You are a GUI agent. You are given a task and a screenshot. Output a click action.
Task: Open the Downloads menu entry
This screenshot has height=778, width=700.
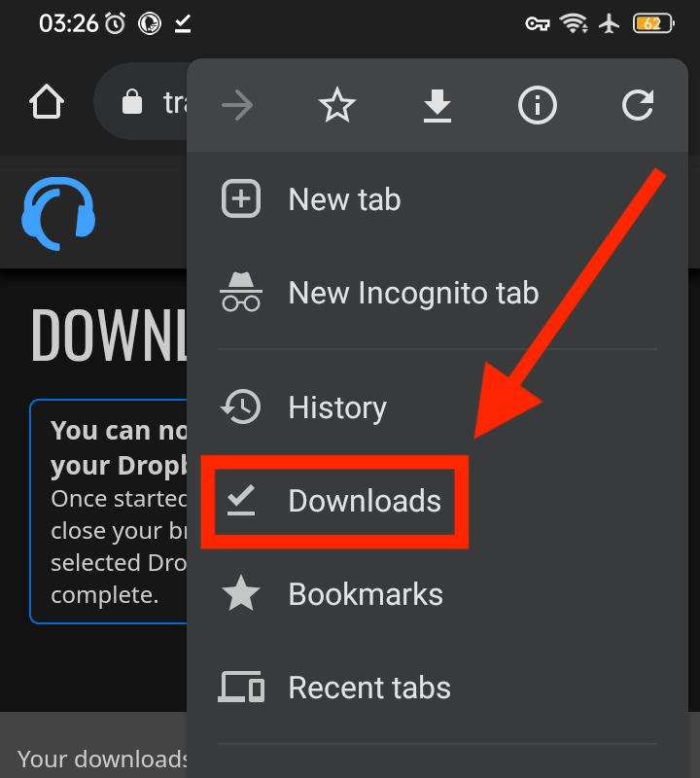(x=365, y=501)
